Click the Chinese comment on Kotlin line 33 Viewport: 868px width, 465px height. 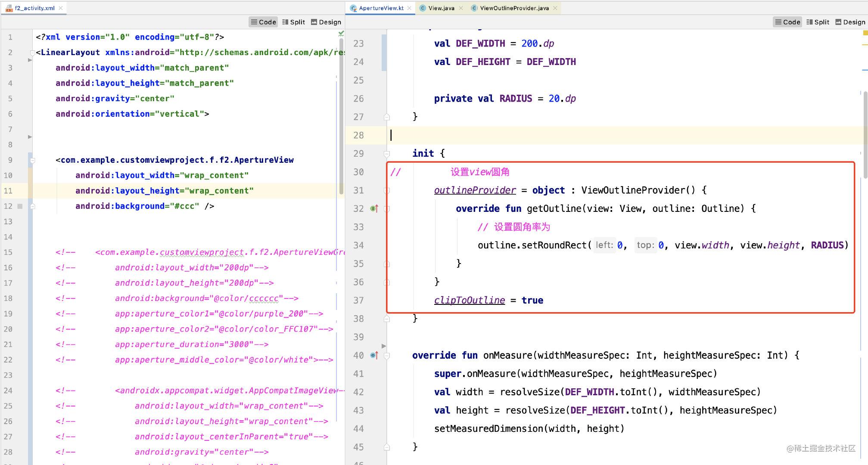pos(513,227)
